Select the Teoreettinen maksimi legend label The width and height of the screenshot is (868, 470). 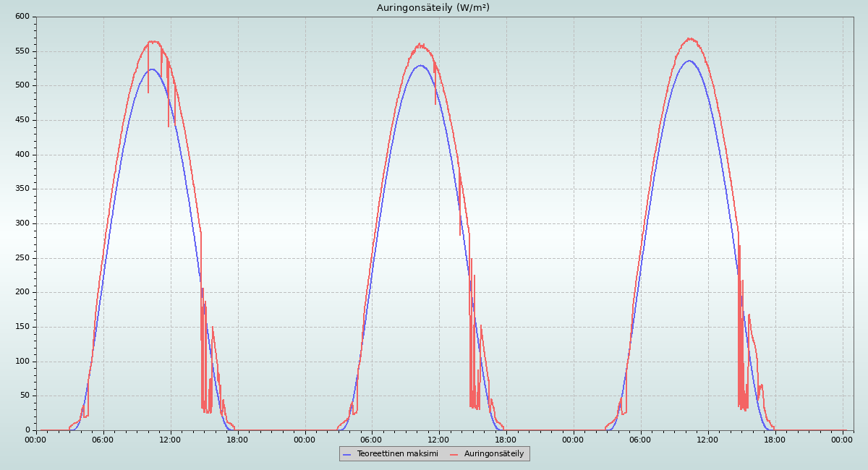(397, 454)
